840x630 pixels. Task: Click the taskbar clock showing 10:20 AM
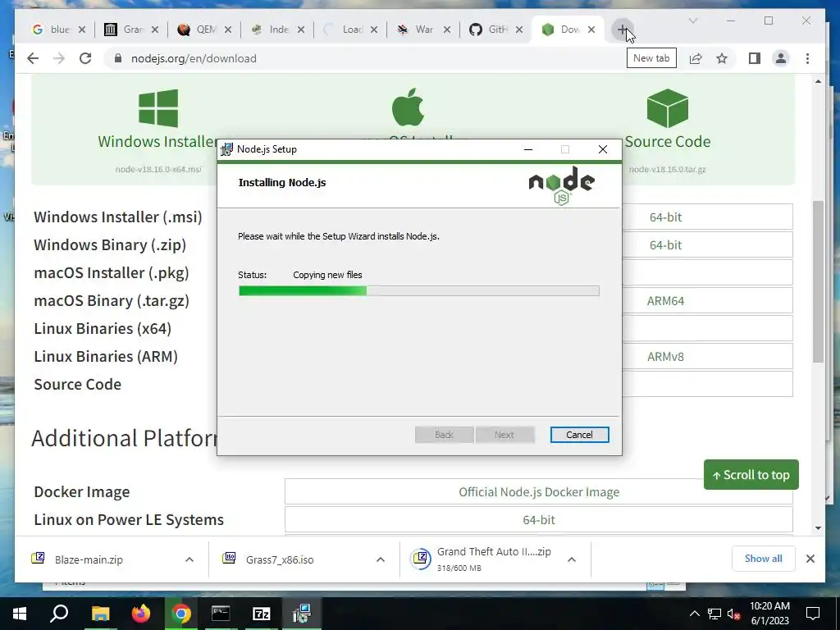[x=769, y=614]
